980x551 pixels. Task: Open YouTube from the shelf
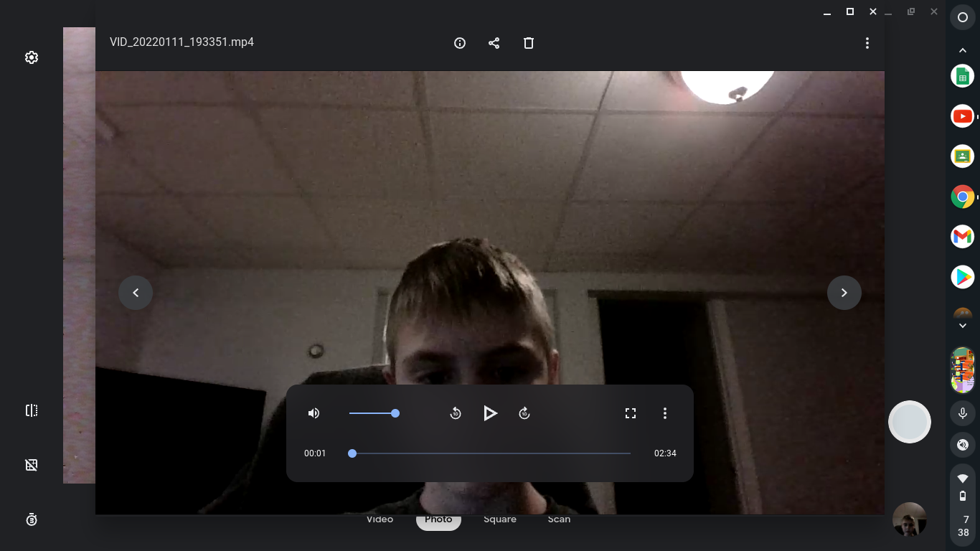tap(963, 116)
